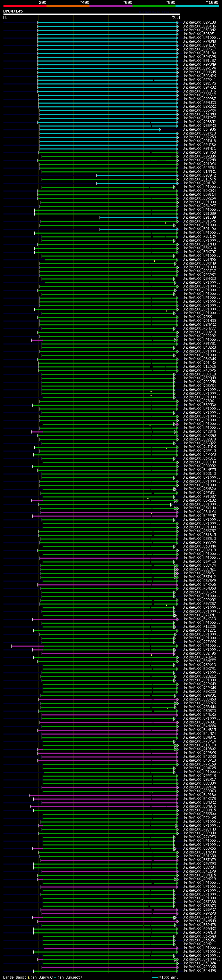Open hit UniRef100_B9S9F1
222x980 pixels.
point(199,34)
